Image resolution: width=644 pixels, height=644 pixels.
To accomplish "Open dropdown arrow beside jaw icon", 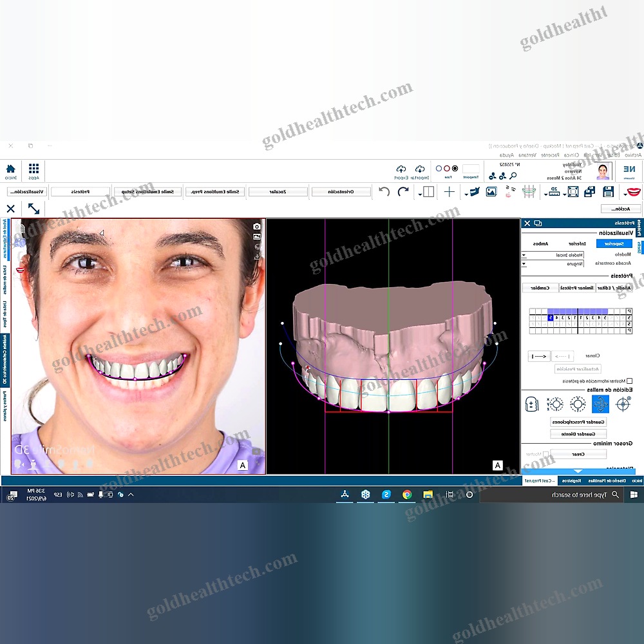I will point(466,194).
